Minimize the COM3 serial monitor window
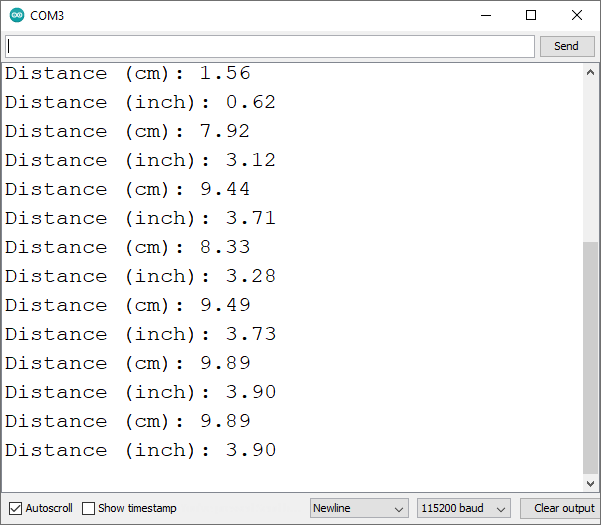Image resolution: width=601 pixels, height=525 pixels. 486,16
